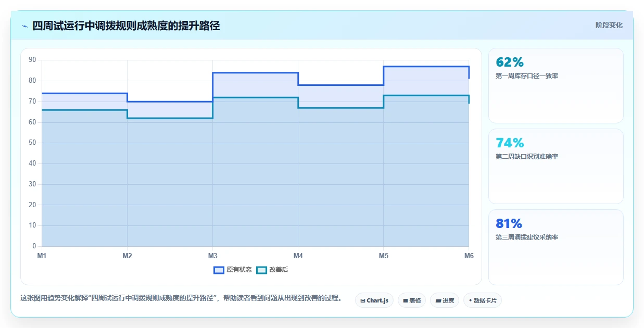The height and width of the screenshot is (328, 644).
Task: Select the Chart.js tag chip
Action: click(x=374, y=300)
